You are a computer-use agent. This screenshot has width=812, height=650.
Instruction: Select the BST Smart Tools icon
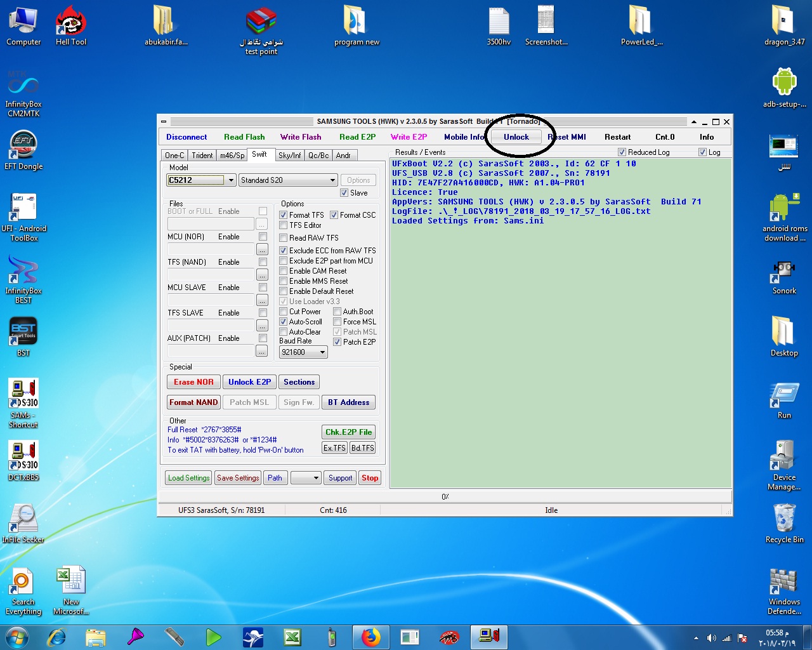pos(23,337)
